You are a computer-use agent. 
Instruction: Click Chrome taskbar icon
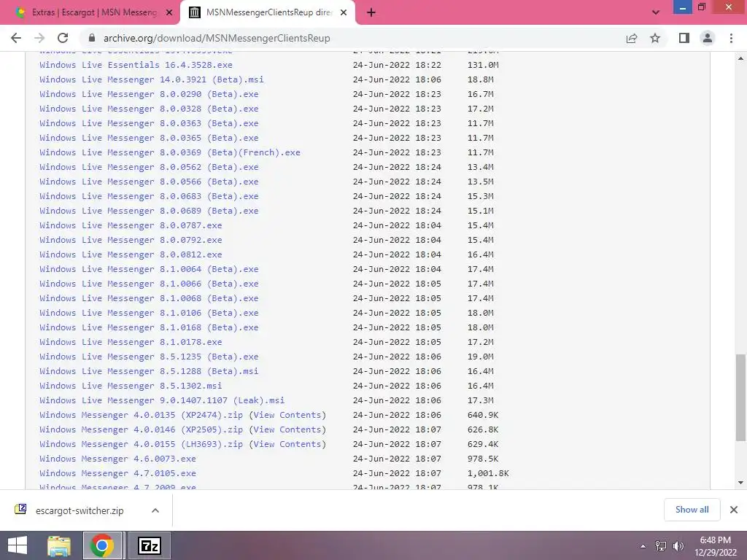(101, 545)
